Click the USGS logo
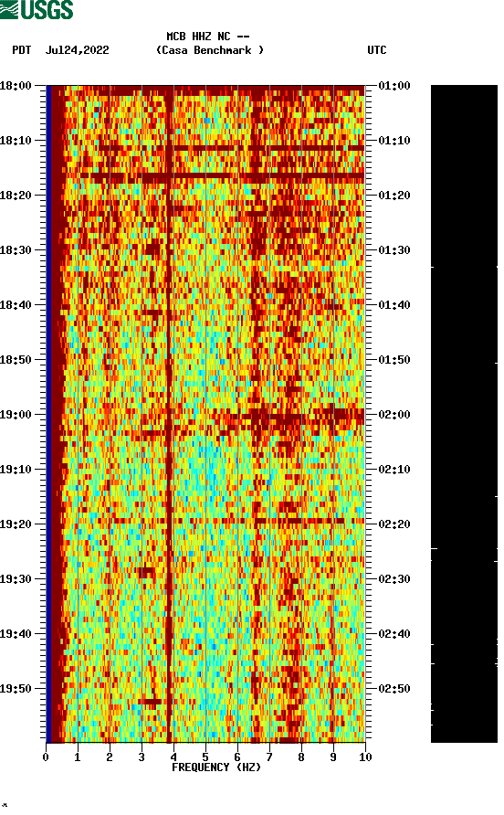The width and height of the screenshot is (504, 815). pos(37,9)
